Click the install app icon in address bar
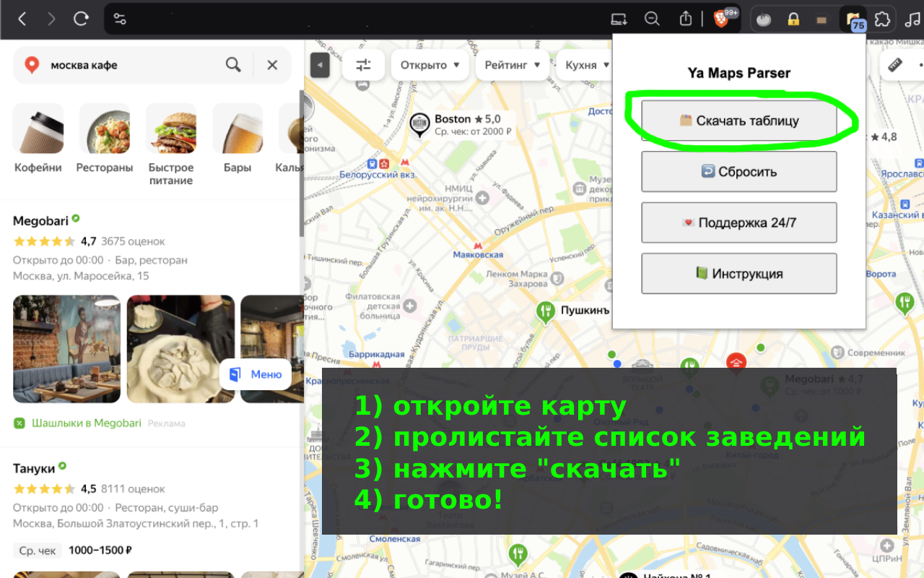 click(x=619, y=20)
